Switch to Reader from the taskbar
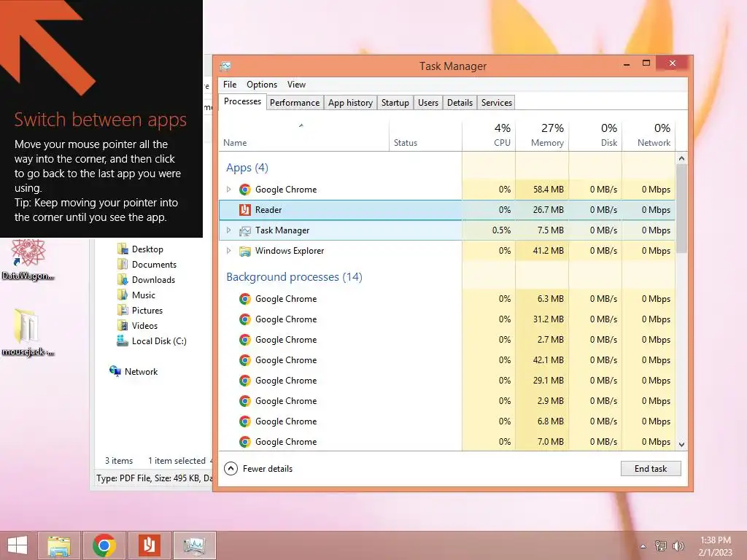The height and width of the screenshot is (560, 747). (149, 545)
